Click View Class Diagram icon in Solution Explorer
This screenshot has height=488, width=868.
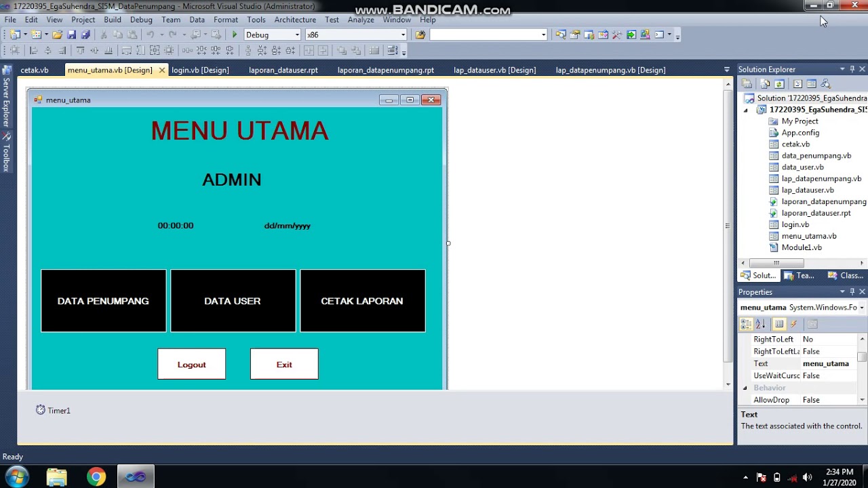825,84
